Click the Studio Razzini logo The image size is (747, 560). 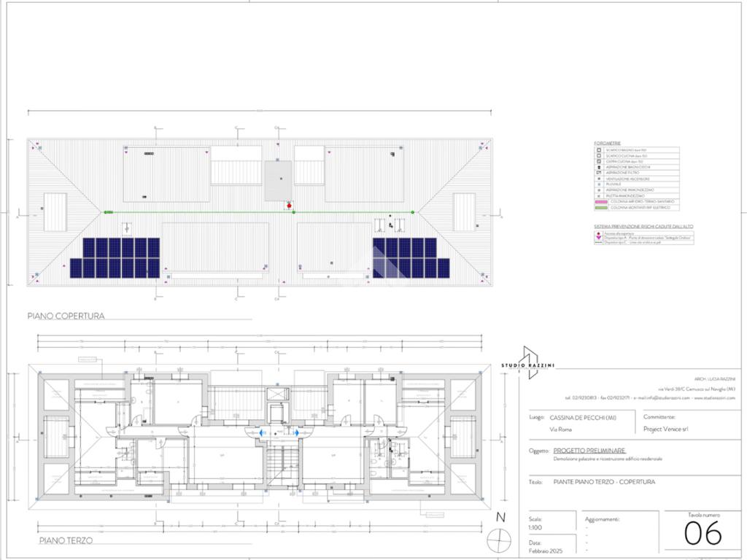(x=527, y=363)
